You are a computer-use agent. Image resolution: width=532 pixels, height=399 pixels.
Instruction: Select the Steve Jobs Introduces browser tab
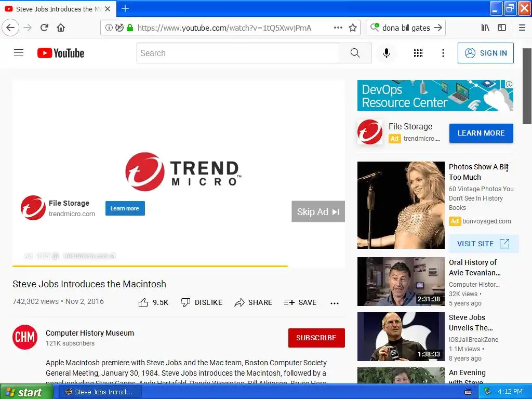coord(58,9)
